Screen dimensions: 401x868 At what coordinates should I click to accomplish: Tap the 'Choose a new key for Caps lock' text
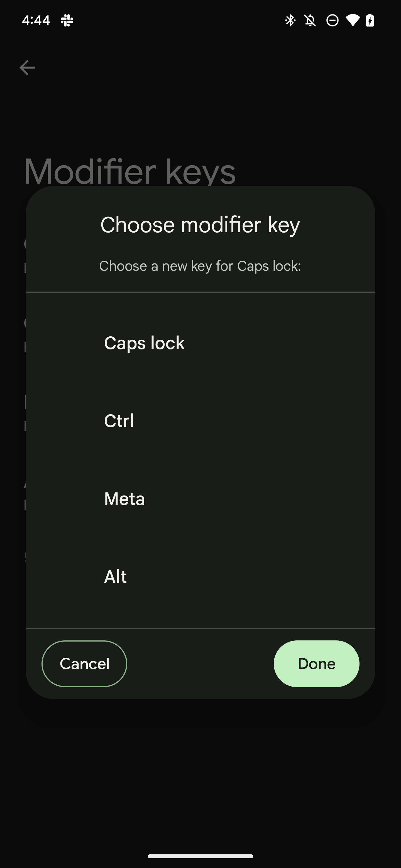click(200, 266)
